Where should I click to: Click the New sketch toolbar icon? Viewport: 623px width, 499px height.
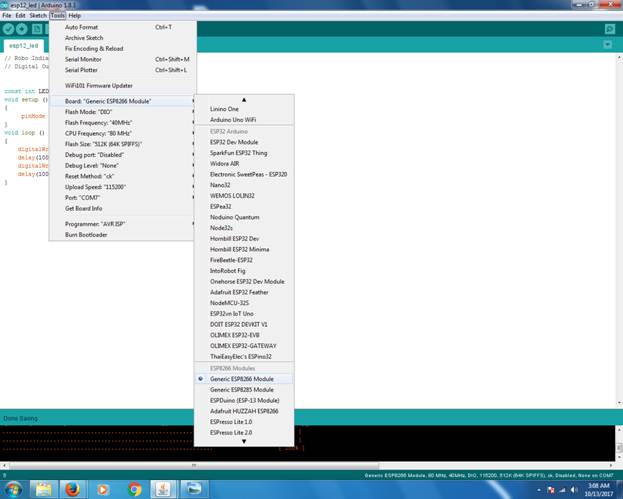37,29
